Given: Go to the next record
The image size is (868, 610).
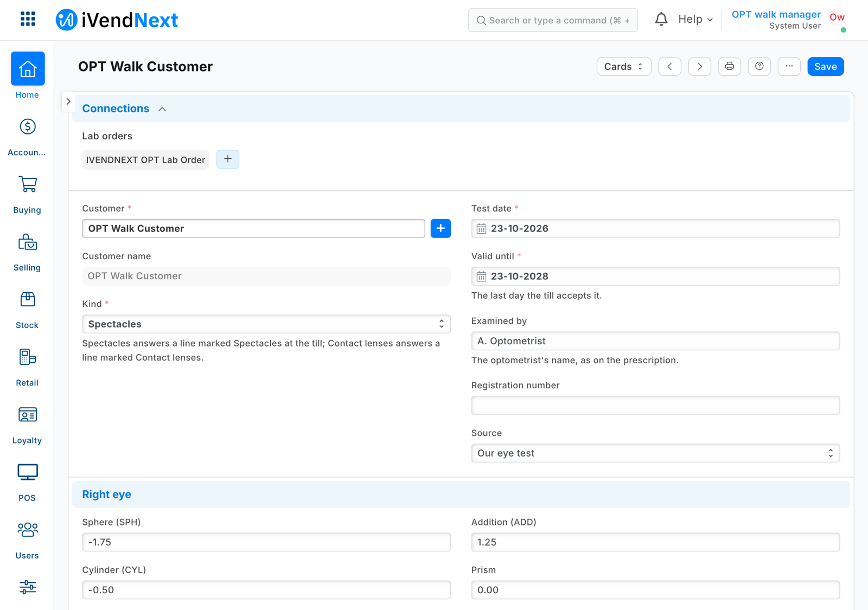Looking at the screenshot, I should click(699, 66).
